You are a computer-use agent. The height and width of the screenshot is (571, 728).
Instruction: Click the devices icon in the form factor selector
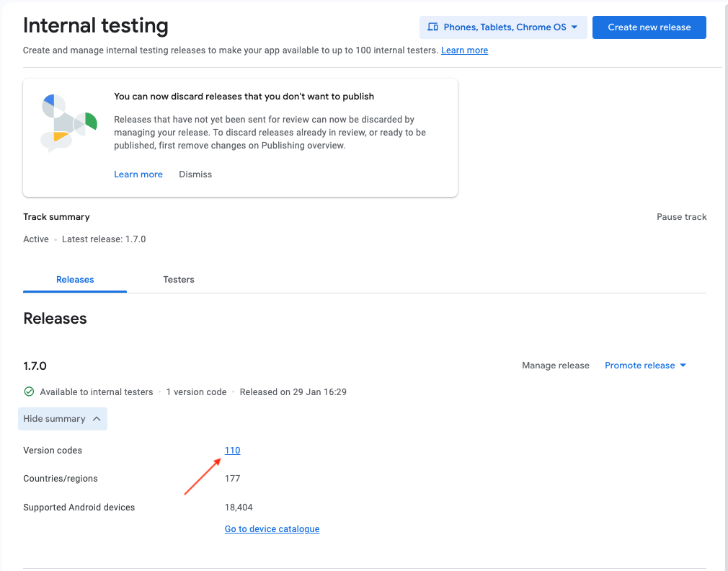pyautogui.click(x=432, y=27)
